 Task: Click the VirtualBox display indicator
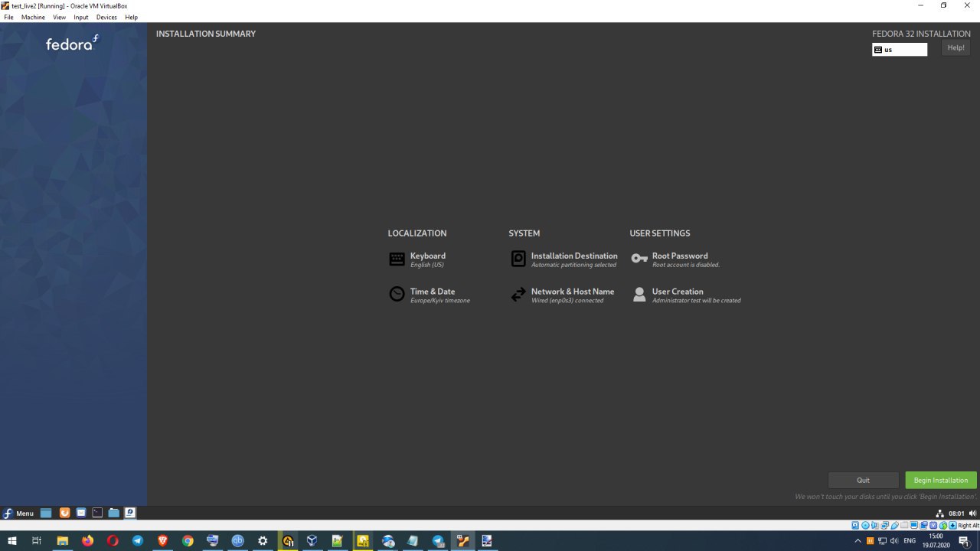[x=914, y=526]
